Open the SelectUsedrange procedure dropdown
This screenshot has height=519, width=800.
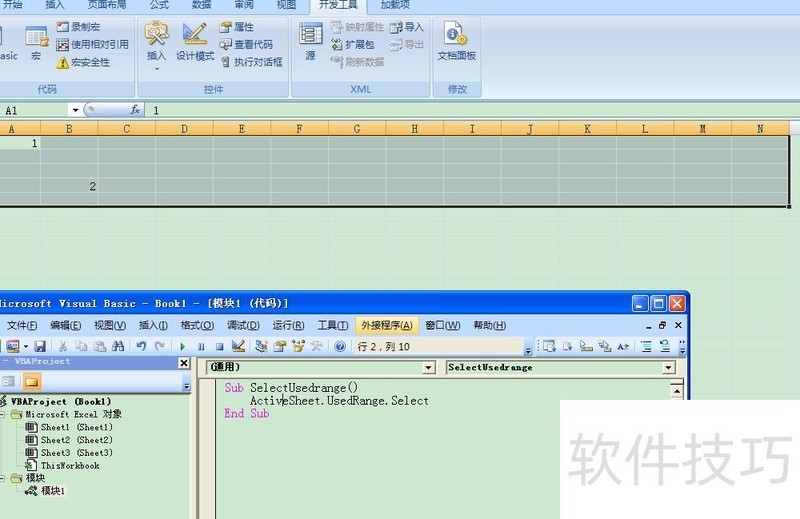[668, 367]
